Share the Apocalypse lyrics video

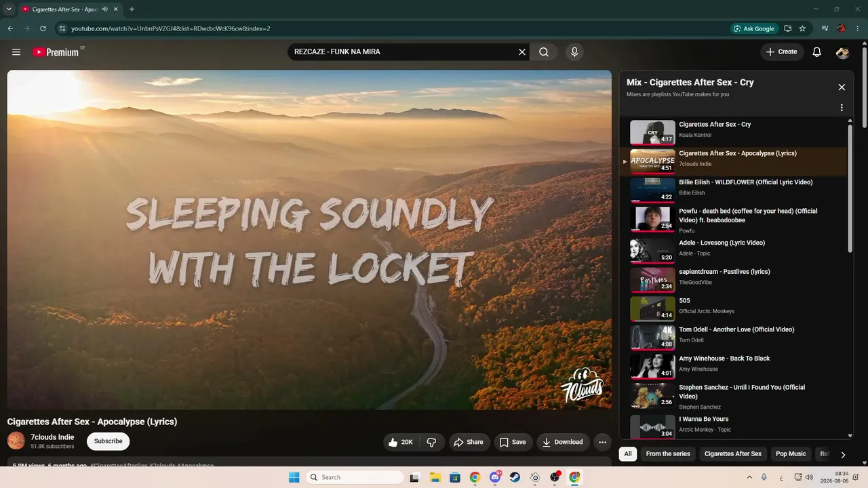tap(469, 442)
